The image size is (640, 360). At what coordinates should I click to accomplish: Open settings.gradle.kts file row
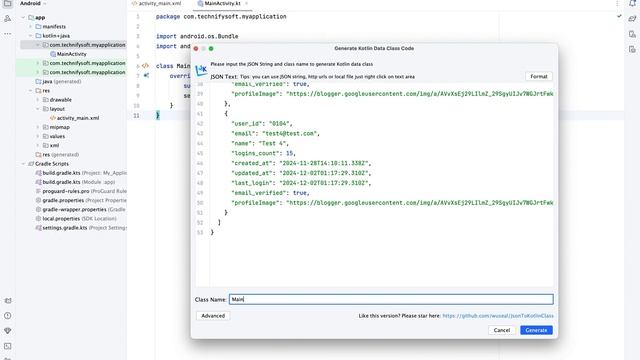click(x=81, y=228)
